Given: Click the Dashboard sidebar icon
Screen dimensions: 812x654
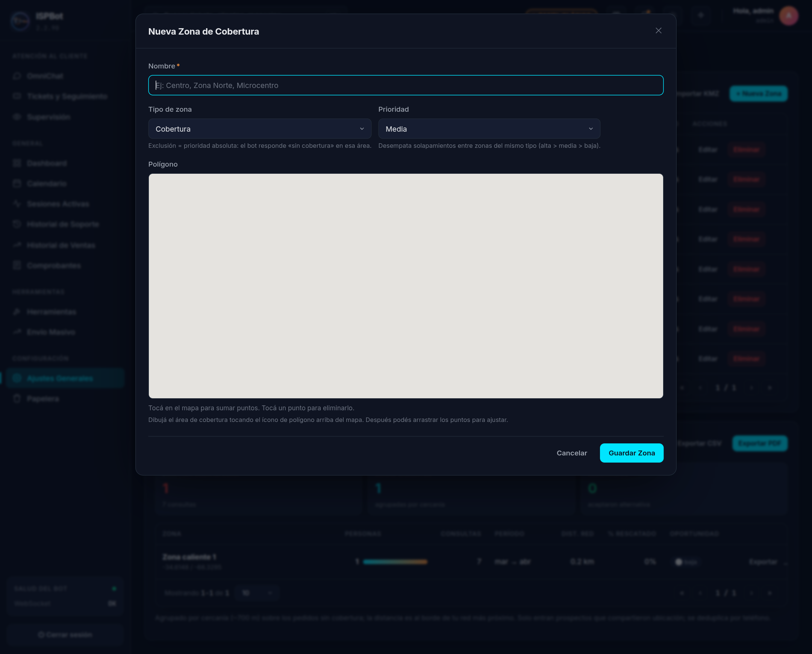Looking at the screenshot, I should point(17,163).
